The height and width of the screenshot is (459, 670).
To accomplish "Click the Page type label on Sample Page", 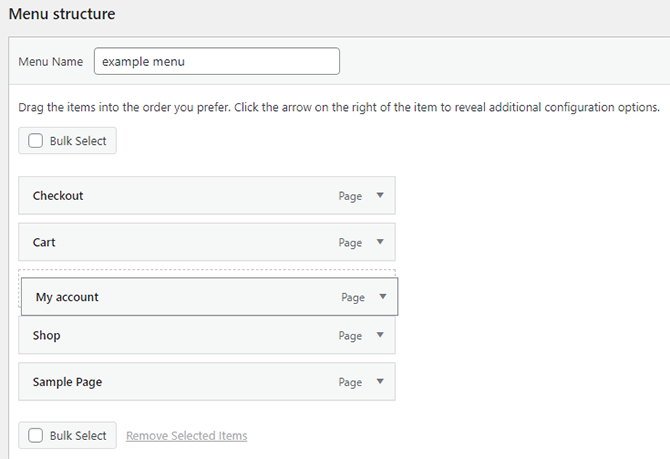I will tap(350, 382).
